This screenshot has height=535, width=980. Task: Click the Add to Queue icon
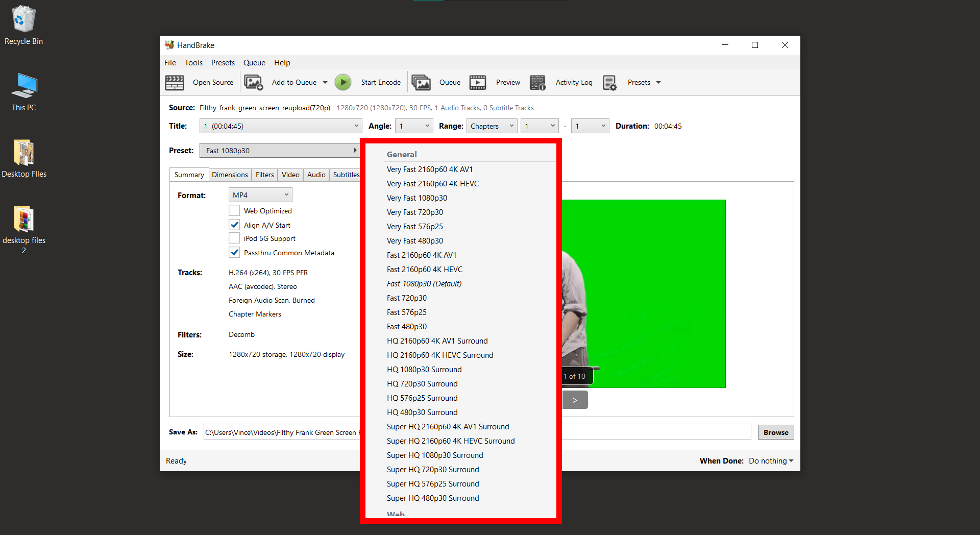[x=254, y=82]
